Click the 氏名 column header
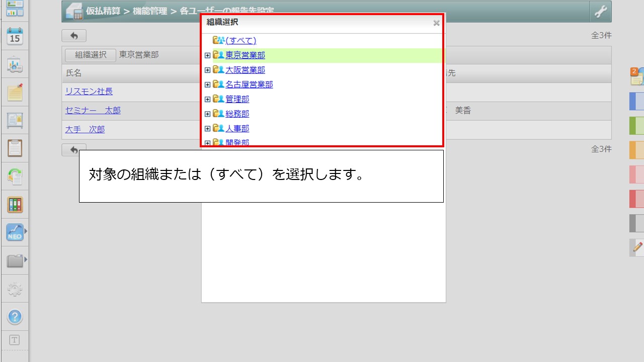The height and width of the screenshot is (362, 644). 73,73
